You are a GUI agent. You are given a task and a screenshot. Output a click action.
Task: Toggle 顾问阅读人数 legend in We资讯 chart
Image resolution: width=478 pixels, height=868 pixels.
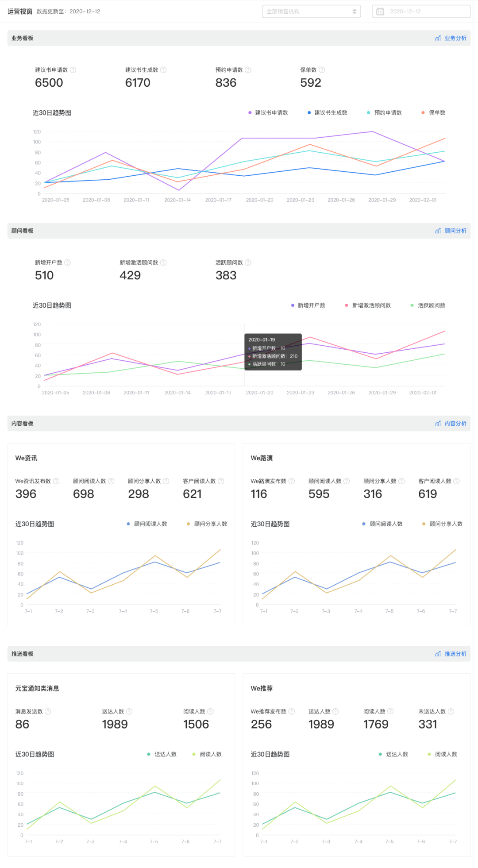click(x=147, y=524)
